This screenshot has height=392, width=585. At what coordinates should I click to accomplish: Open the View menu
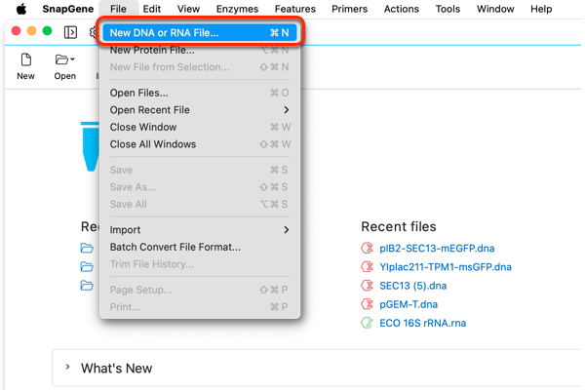[188, 9]
